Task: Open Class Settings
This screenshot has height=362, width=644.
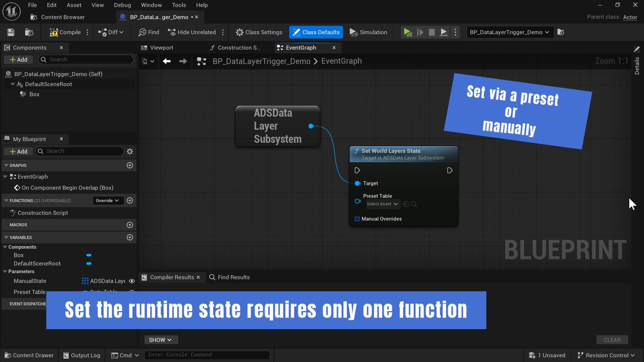Action: pos(259,32)
